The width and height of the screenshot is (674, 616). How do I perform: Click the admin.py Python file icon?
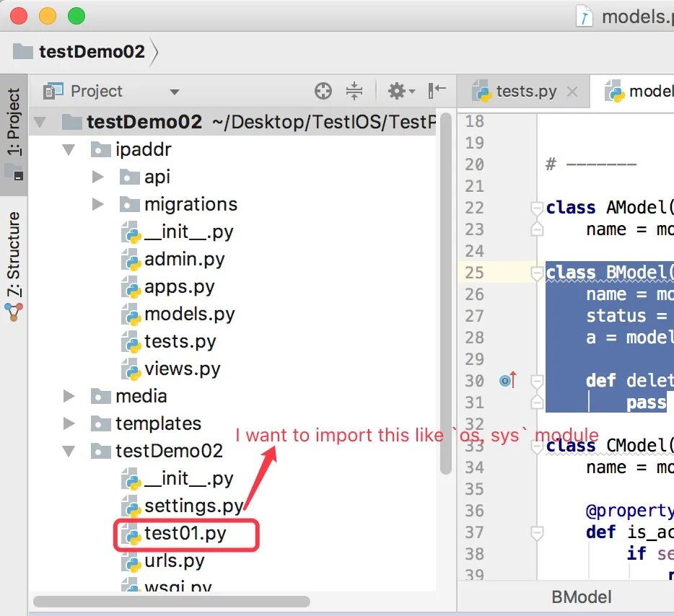[131, 260]
